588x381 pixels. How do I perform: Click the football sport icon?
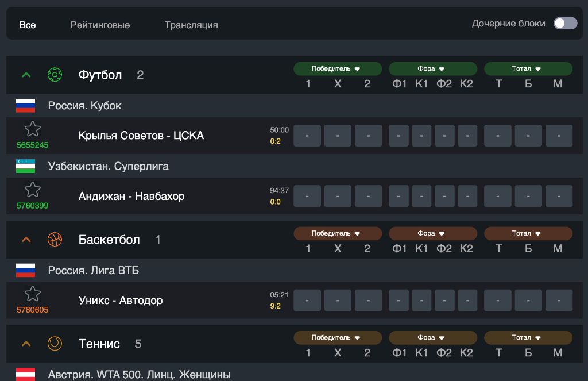pos(55,75)
